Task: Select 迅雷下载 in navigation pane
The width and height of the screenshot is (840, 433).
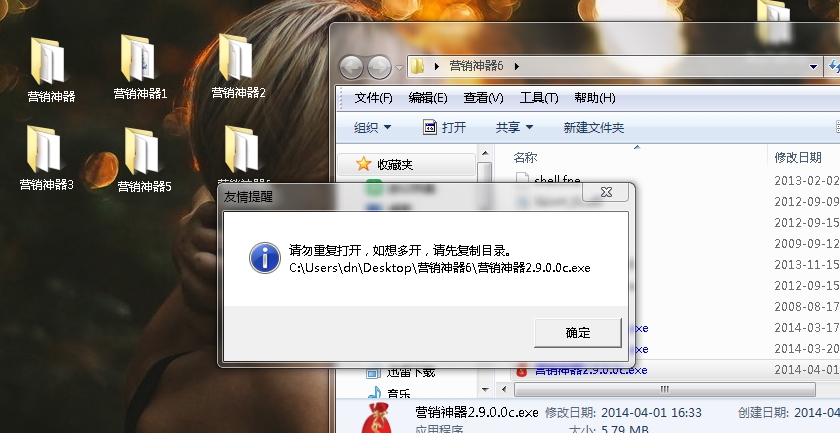Action: (x=411, y=371)
